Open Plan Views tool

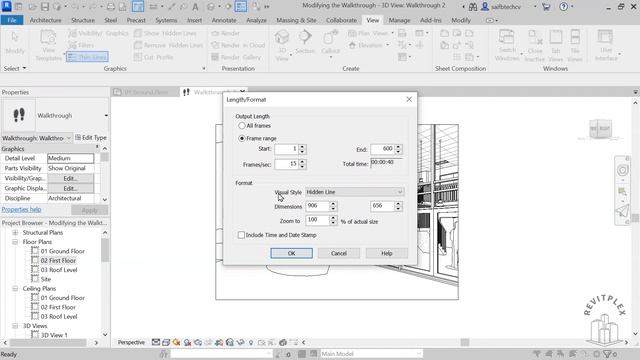click(371, 33)
